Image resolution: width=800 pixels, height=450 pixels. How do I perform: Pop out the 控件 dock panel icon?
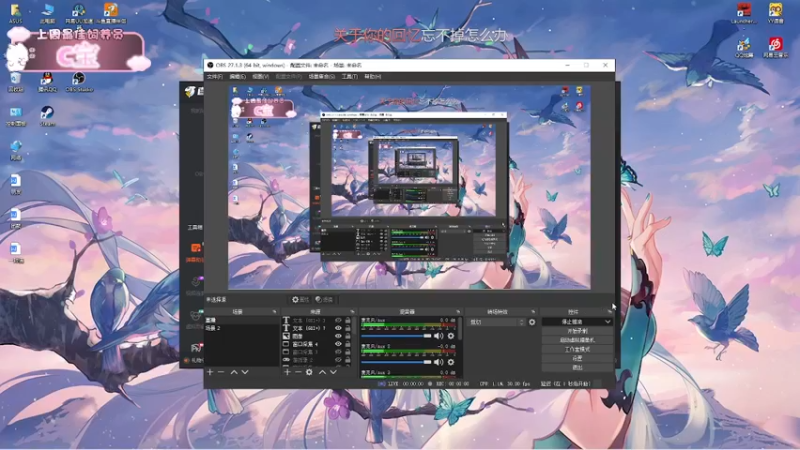(x=609, y=312)
